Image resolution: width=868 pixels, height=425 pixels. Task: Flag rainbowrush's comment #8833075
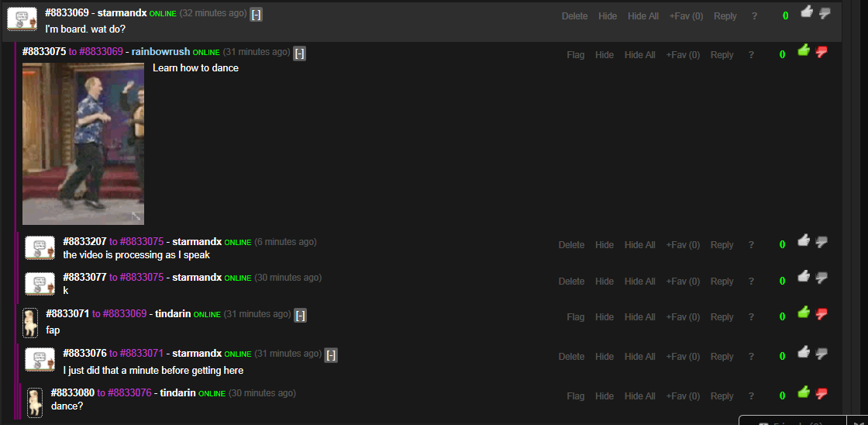click(575, 55)
